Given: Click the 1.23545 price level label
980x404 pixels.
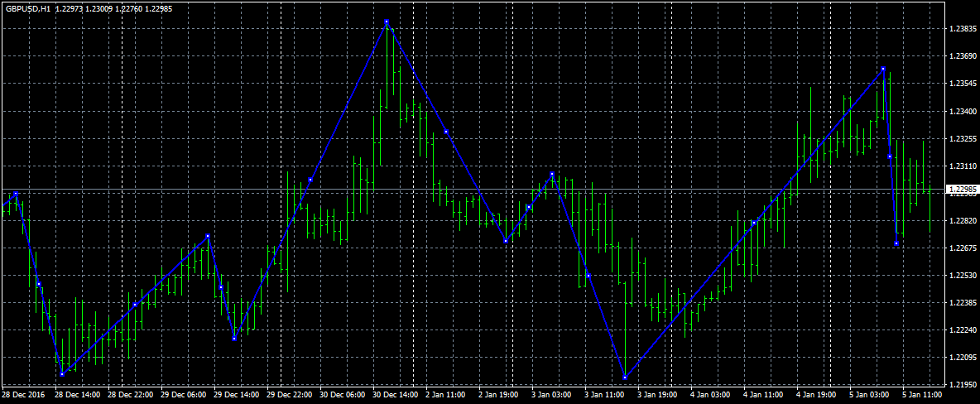Looking at the screenshot, I should point(962,84).
